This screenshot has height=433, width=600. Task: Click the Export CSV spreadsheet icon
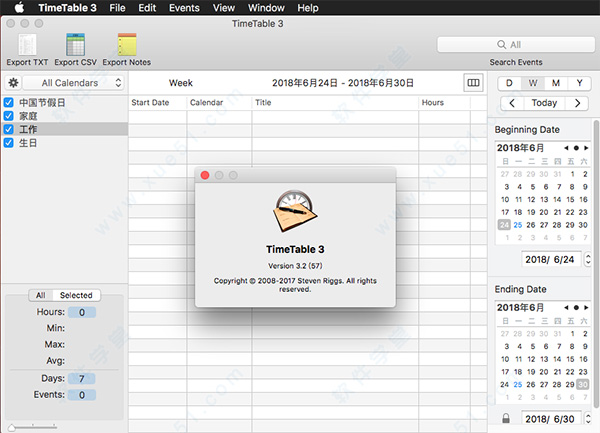tap(75, 45)
